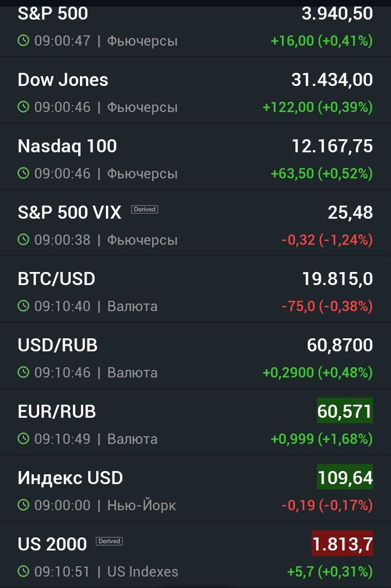
Task: Tap the clock icon beside Dow Jones time
Action: click(x=23, y=107)
